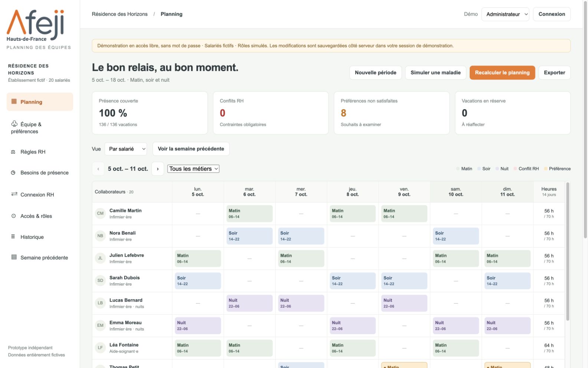This screenshot has width=588, height=368.
Task: Open Besoins de présence page
Action: point(40,173)
